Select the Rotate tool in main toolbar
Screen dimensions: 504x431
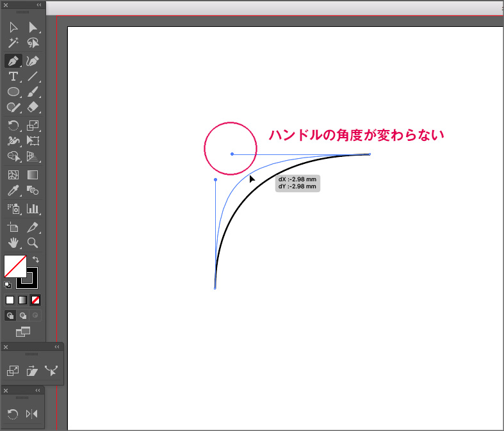coord(13,126)
